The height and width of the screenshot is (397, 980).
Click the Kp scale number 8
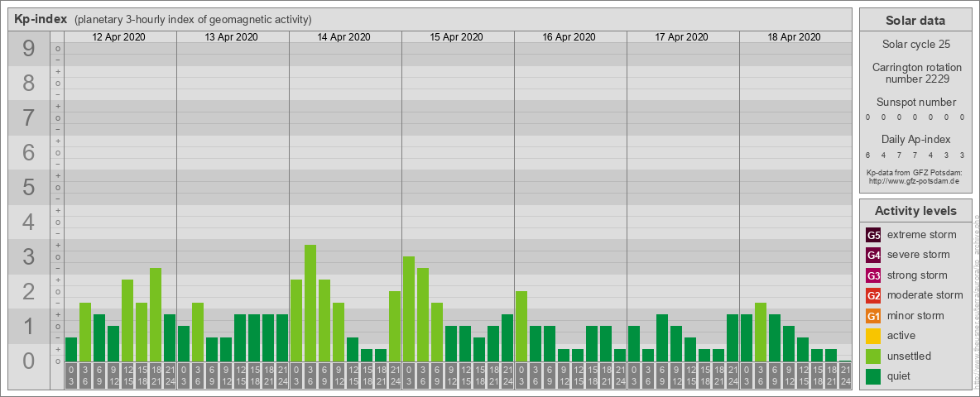(x=29, y=83)
